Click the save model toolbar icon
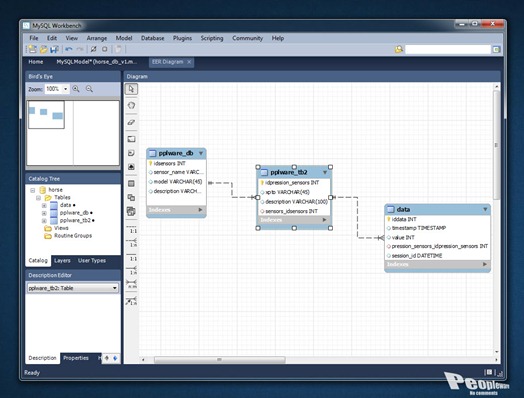Screen dimensions: 524x398 point(54,49)
